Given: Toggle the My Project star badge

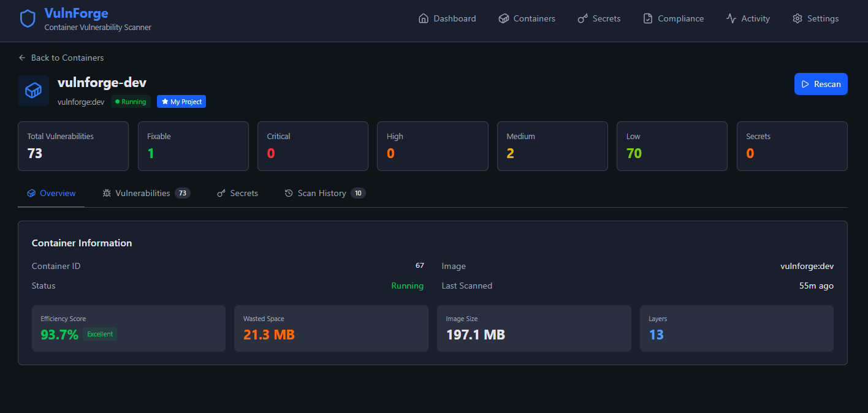Looking at the screenshot, I should 181,102.
